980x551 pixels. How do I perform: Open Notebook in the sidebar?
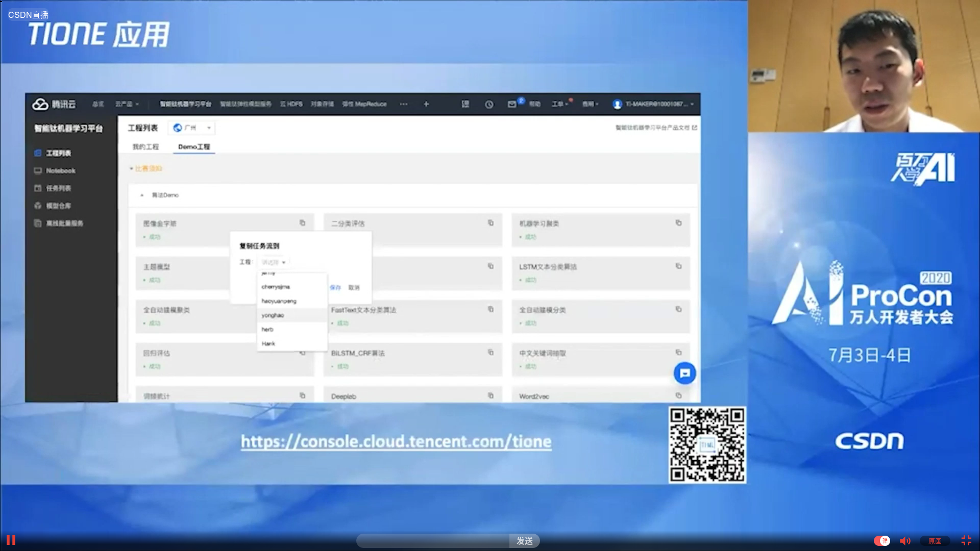(60, 171)
